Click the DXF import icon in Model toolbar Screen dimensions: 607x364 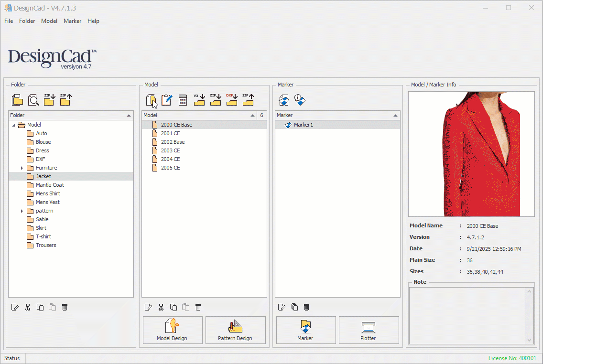[232, 100]
